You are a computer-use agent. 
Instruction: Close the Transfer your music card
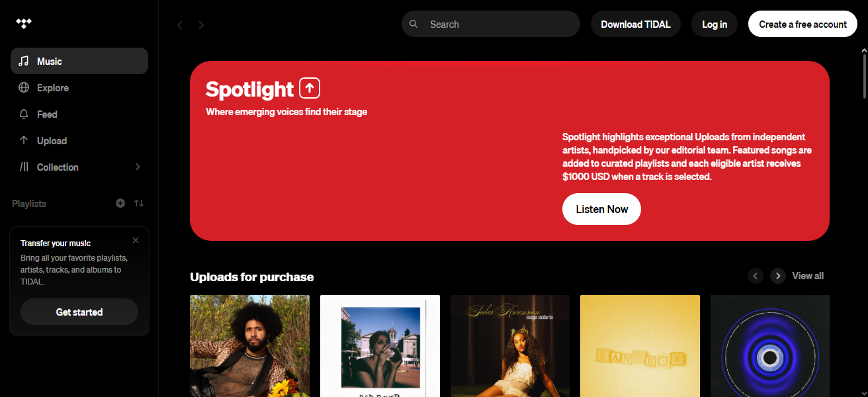(136, 240)
